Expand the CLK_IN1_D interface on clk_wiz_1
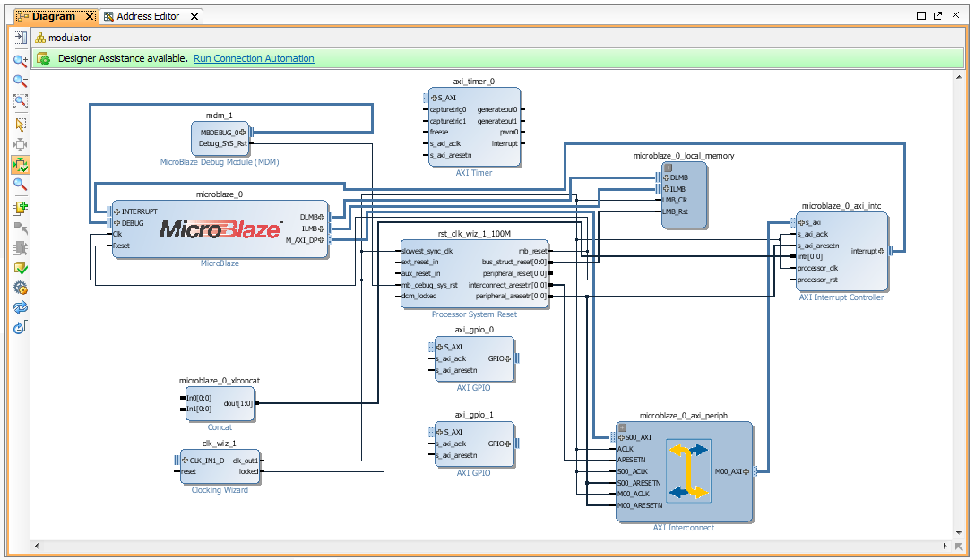The width and height of the screenshot is (975, 560). click(185, 461)
